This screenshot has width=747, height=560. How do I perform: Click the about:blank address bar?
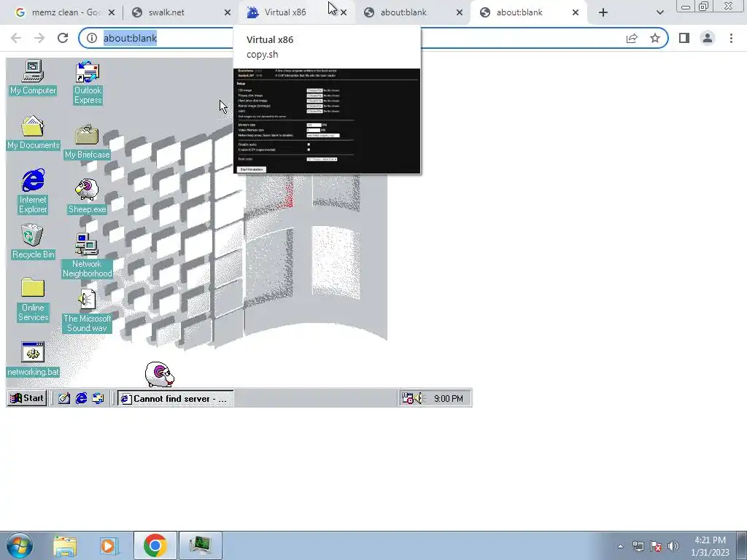click(373, 38)
